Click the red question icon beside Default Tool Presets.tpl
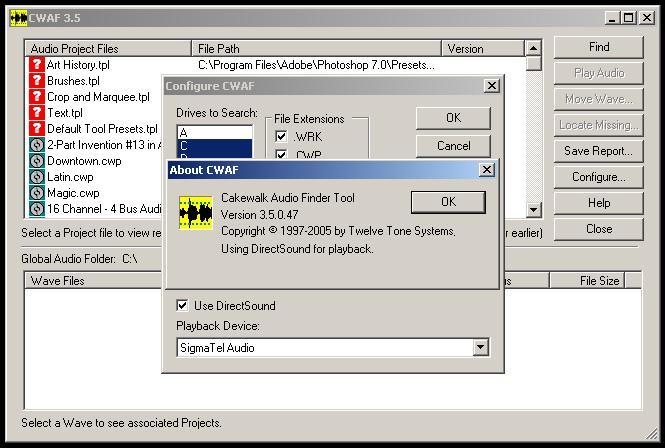The image size is (665, 448). coord(36,129)
